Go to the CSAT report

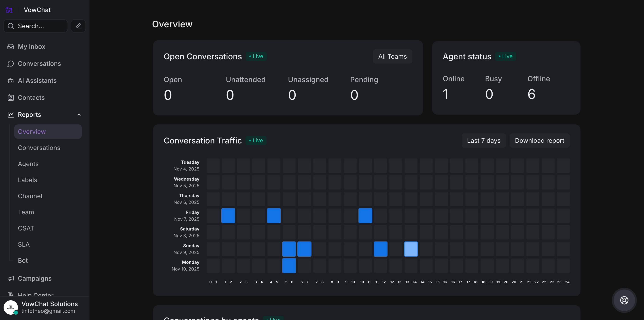coord(26,228)
